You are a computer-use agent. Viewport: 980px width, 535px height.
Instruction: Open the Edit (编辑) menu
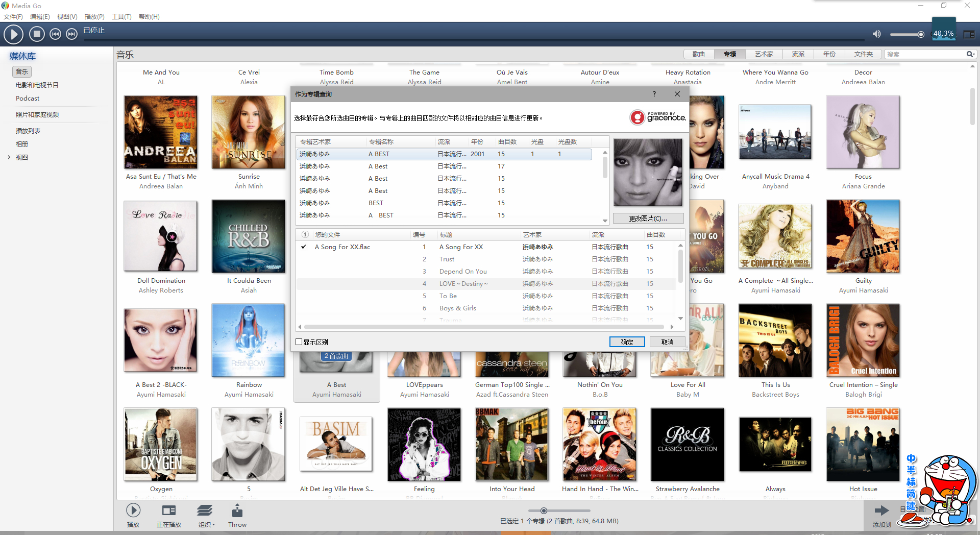click(40, 17)
